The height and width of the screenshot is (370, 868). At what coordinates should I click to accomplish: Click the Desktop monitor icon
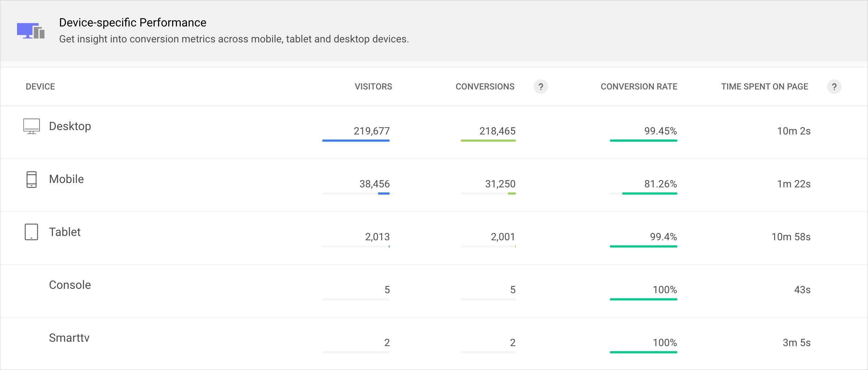click(x=32, y=126)
